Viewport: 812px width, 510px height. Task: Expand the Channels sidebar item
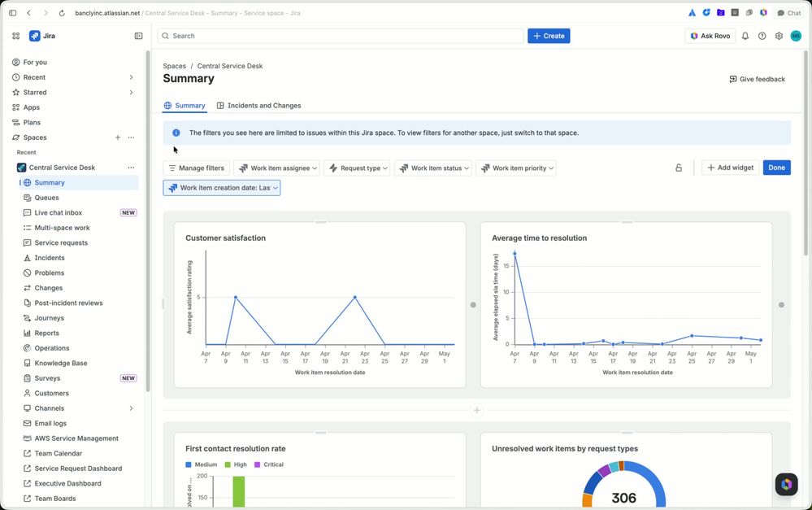coord(131,408)
